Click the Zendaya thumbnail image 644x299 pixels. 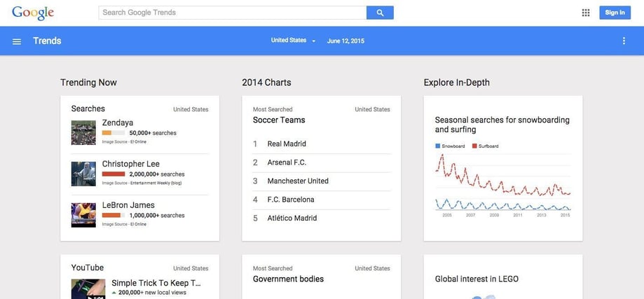pos(83,132)
